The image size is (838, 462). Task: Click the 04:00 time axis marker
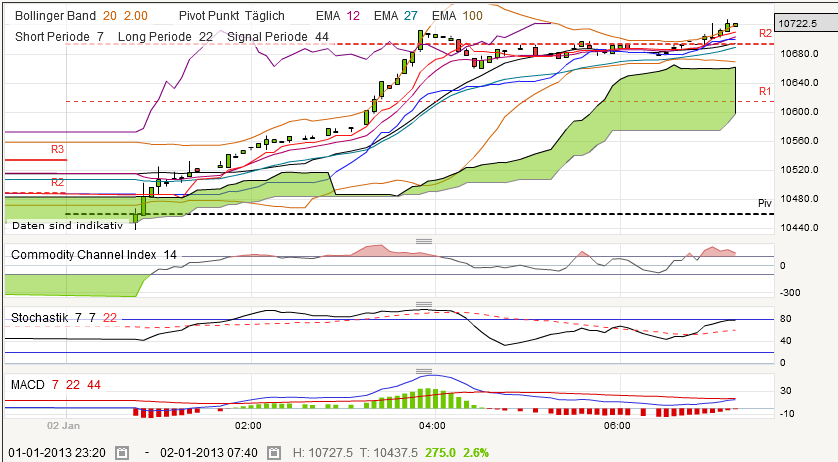click(432, 425)
